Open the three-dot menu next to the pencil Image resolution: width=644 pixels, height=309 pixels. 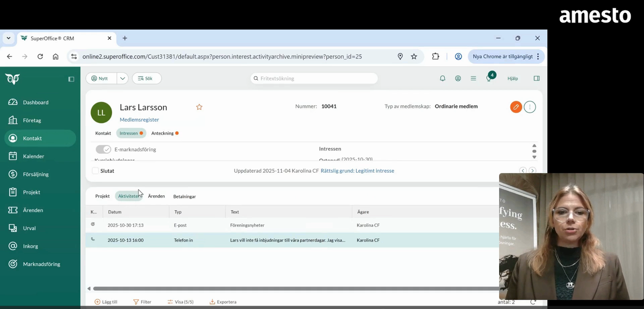(x=530, y=107)
